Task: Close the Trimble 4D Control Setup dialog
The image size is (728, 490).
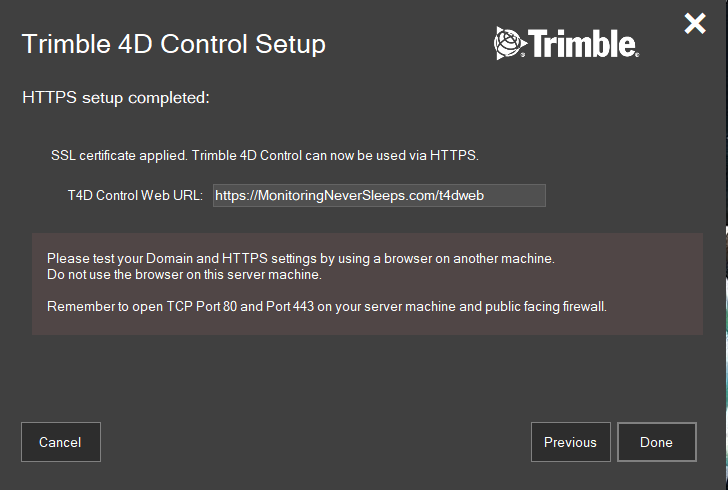Action: point(695,24)
